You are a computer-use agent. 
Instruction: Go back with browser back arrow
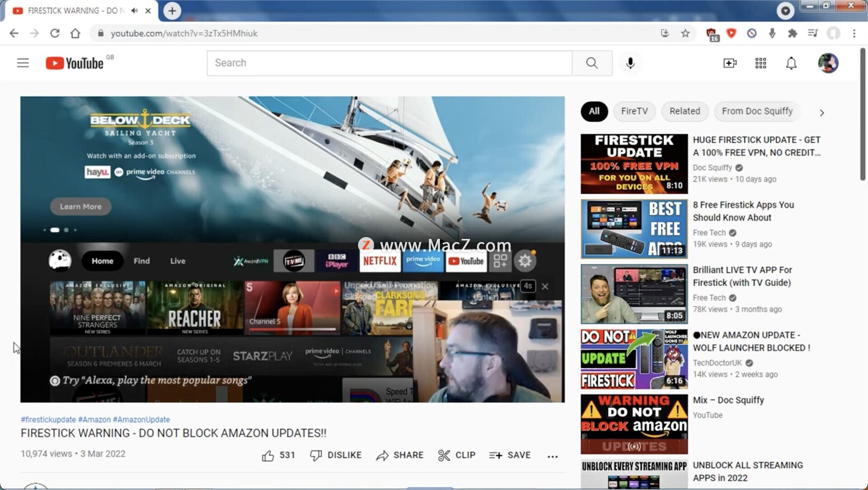(x=14, y=33)
